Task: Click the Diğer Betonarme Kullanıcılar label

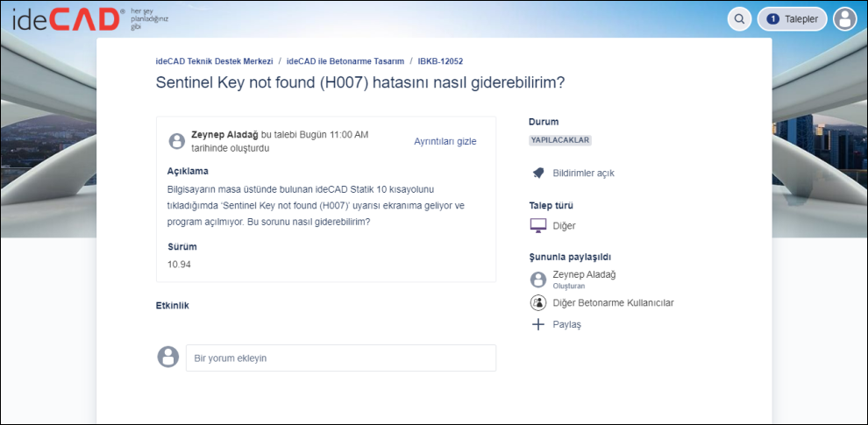Action: (613, 302)
